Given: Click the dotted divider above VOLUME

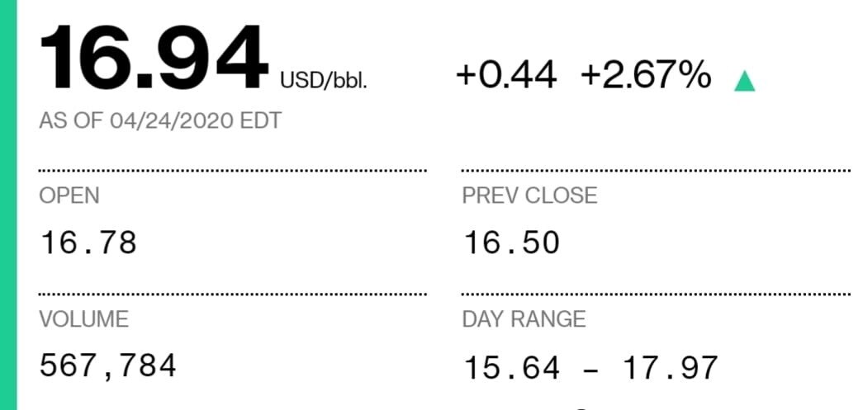Looking at the screenshot, I should (x=233, y=294).
